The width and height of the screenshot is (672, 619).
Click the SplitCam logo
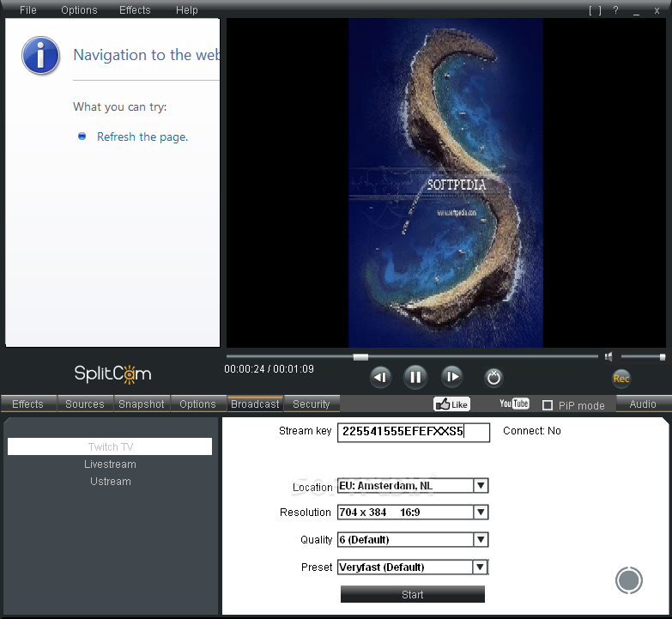click(112, 373)
